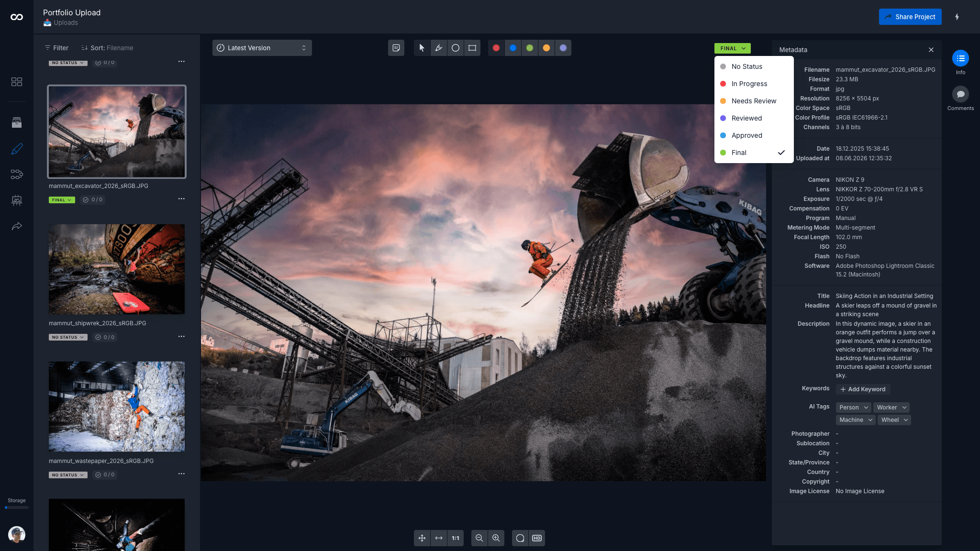This screenshot has height=551, width=980.
Task: Click 0/0 approval counter under mammut_excavator
Action: pyautogui.click(x=92, y=200)
